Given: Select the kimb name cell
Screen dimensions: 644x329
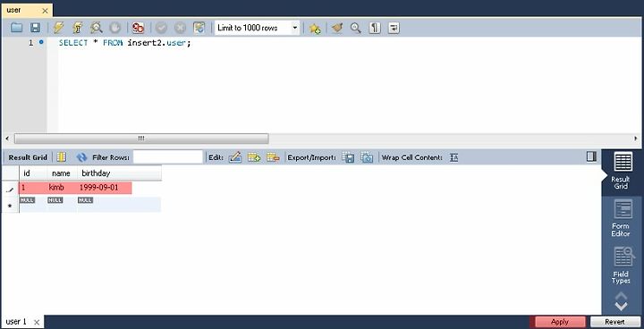Looking at the screenshot, I should [x=62, y=188].
